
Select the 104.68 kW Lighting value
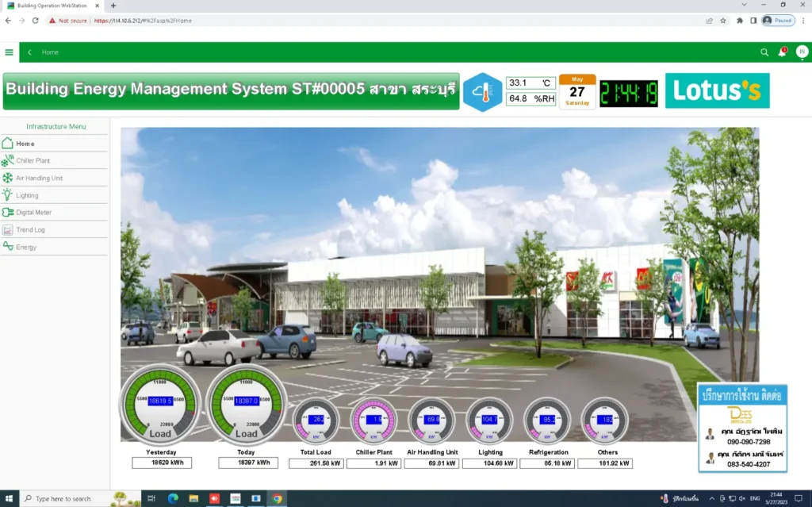(x=489, y=463)
